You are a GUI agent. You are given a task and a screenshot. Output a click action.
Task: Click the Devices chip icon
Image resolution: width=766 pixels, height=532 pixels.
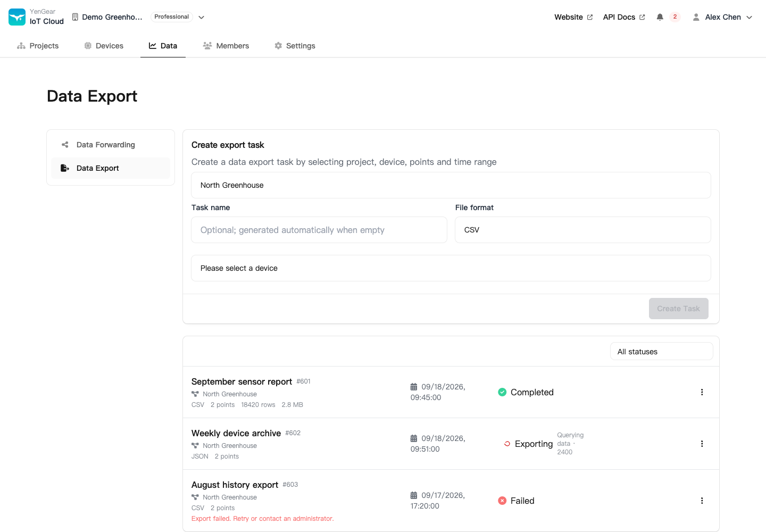point(88,46)
